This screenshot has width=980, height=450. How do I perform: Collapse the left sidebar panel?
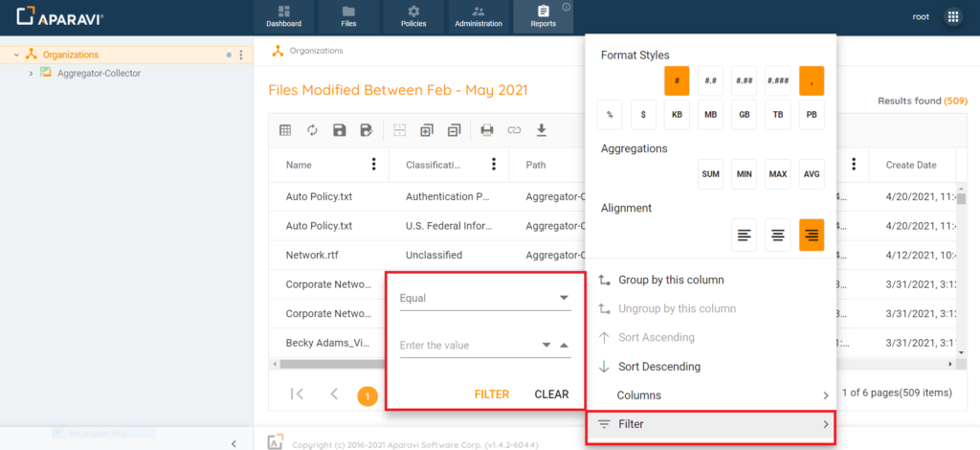point(234,443)
